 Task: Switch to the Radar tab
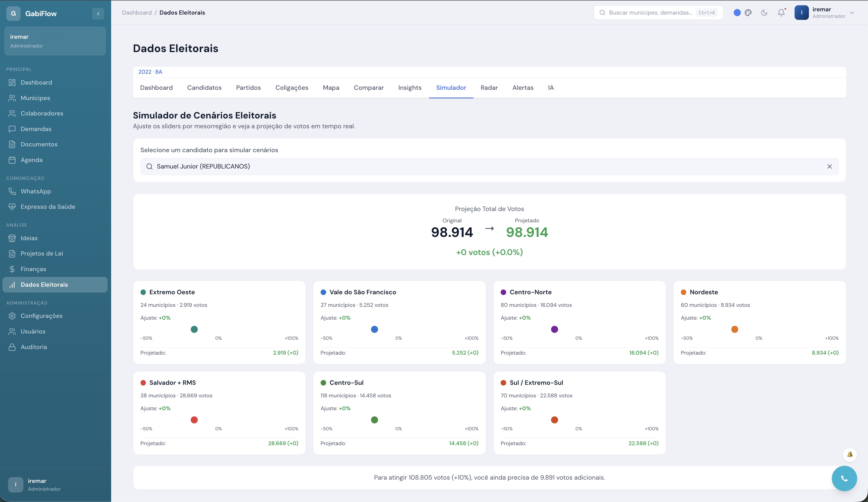pyautogui.click(x=489, y=88)
